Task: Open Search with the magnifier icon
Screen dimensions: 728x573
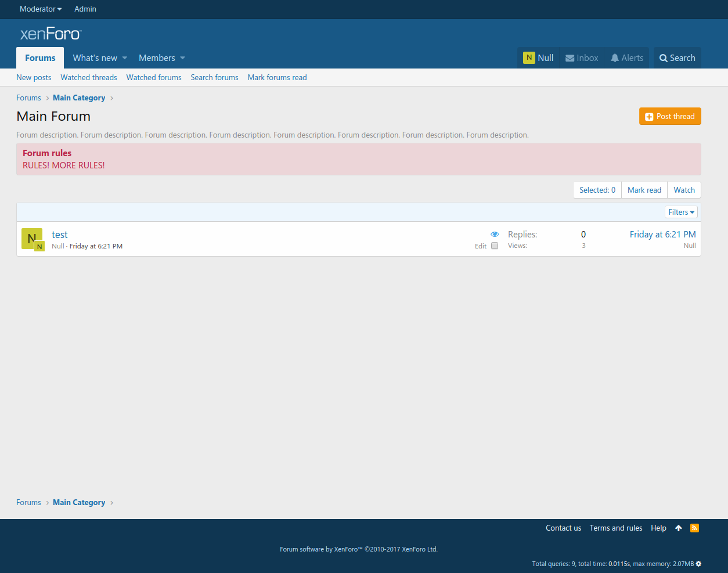Action: 664,58
